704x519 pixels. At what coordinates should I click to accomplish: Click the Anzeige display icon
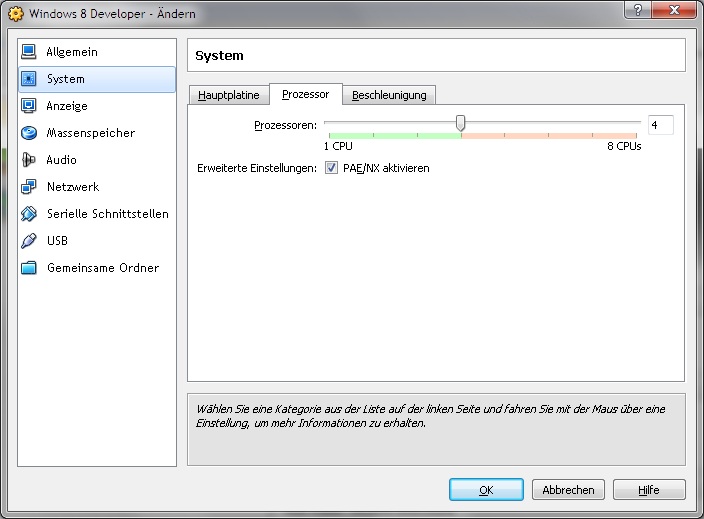point(29,106)
